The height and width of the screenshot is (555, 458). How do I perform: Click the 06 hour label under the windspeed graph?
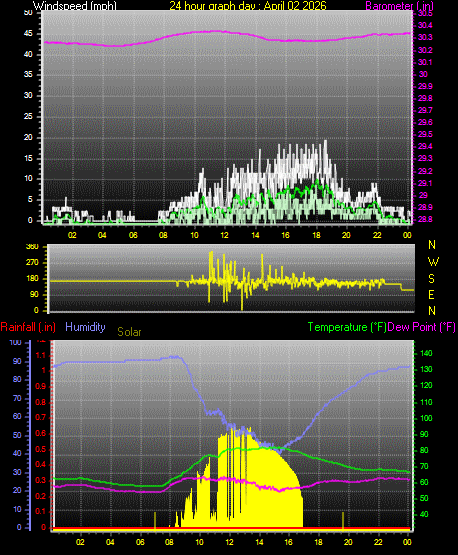coord(133,235)
